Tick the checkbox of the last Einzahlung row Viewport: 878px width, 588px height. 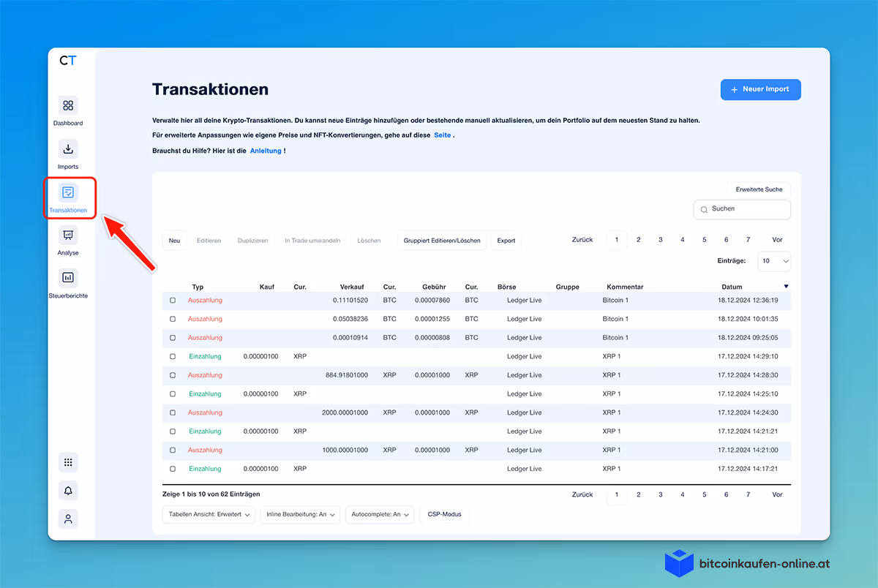pos(173,468)
